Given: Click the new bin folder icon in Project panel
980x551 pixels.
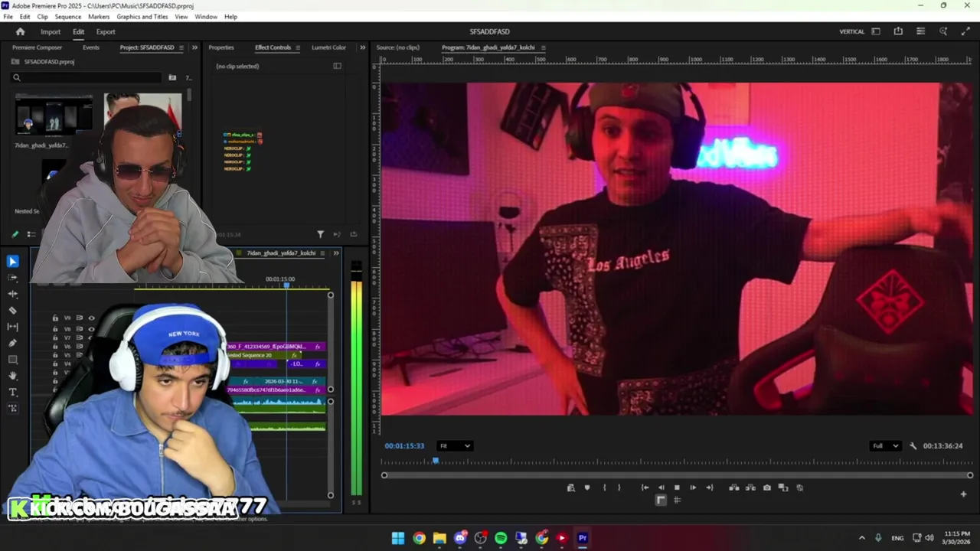Looking at the screenshot, I should click(x=172, y=77).
